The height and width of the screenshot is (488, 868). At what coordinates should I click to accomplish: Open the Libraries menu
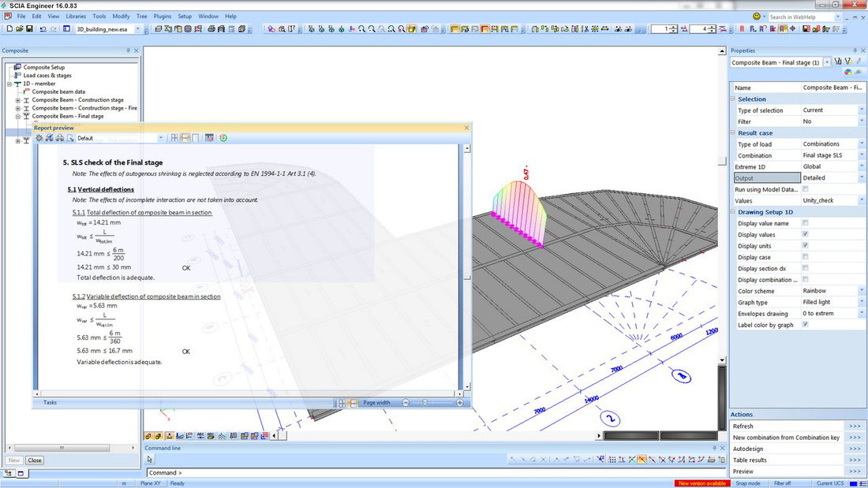click(x=76, y=17)
